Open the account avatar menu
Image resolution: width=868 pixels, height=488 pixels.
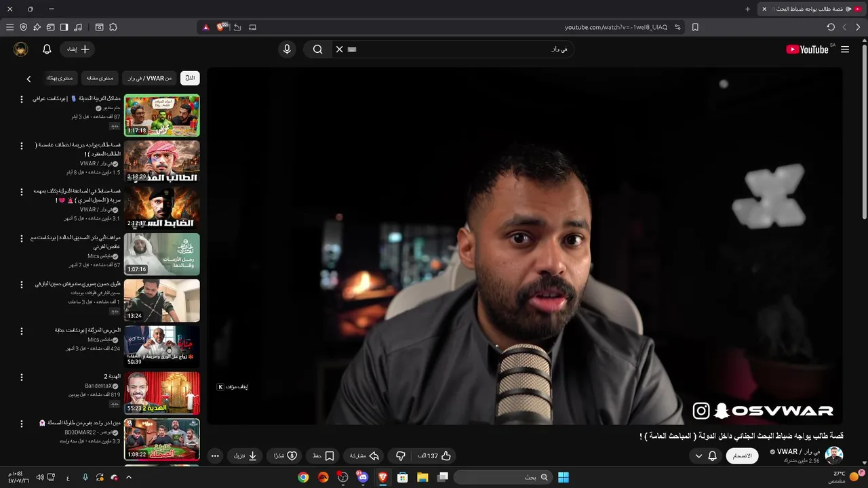click(x=21, y=49)
